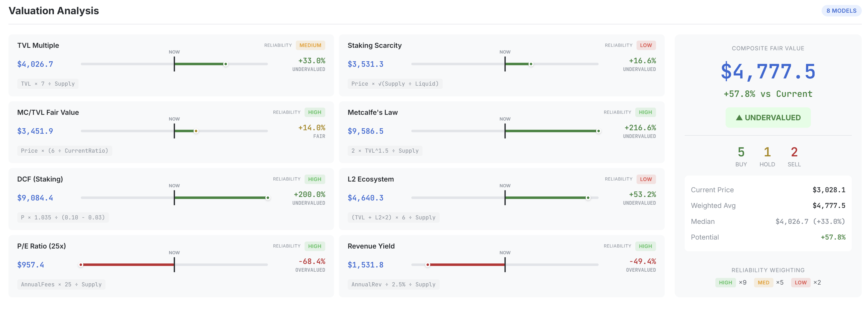Click the 2 × TVL^1.5 ÷ Supply formula
The image size is (868, 315).
385,151
